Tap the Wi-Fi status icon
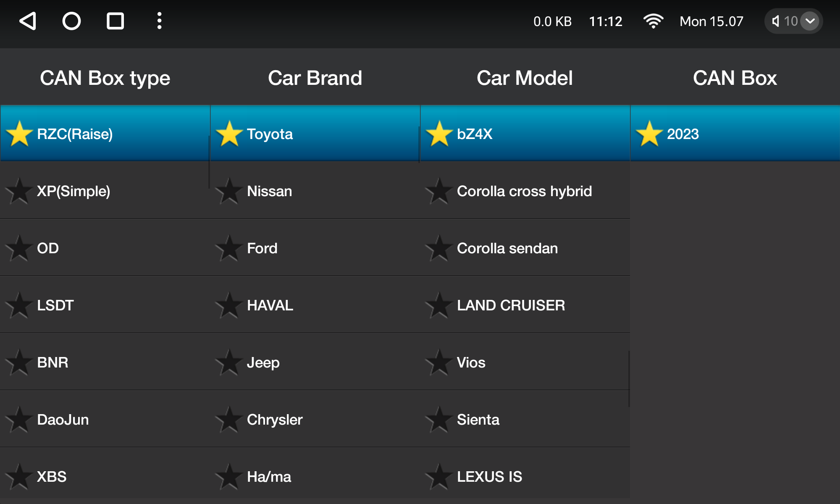The height and width of the screenshot is (504, 840). (653, 21)
